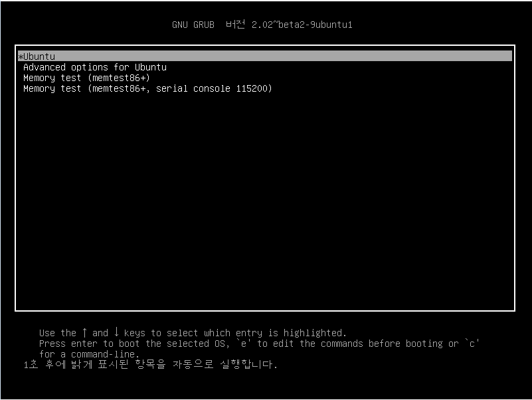Image resolution: width=532 pixels, height=400 pixels.
Task: Click the right end of gray selection bar
Action: click(507, 56)
